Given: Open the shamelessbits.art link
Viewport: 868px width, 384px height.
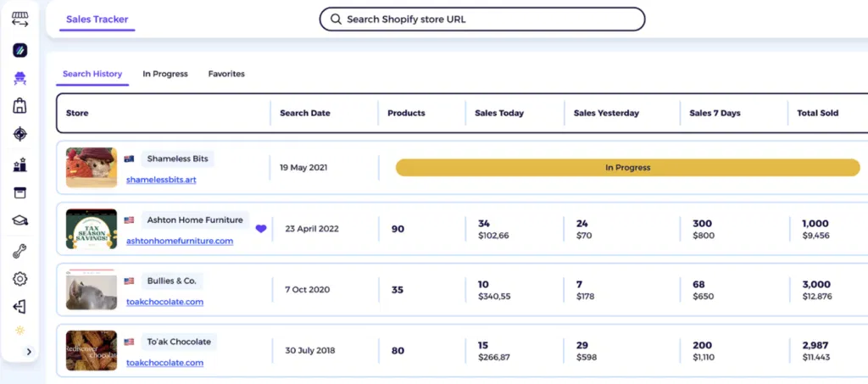Looking at the screenshot, I should coord(161,180).
